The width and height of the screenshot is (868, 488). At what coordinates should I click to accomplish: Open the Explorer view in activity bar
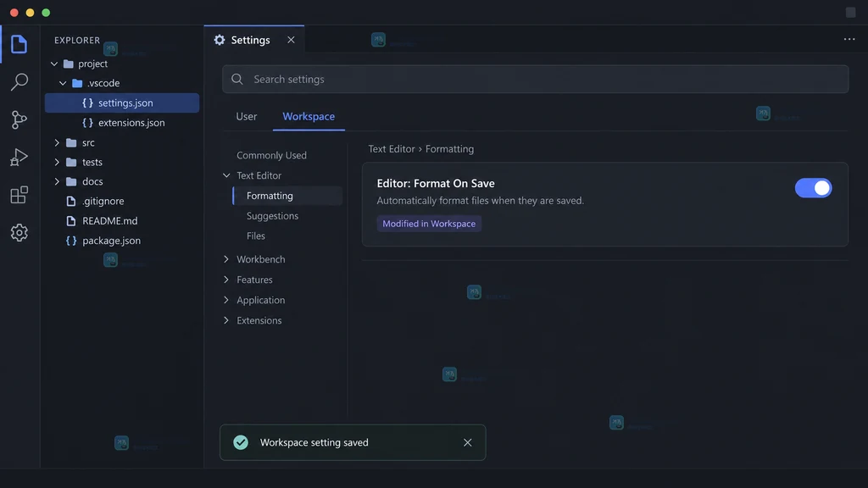point(19,44)
